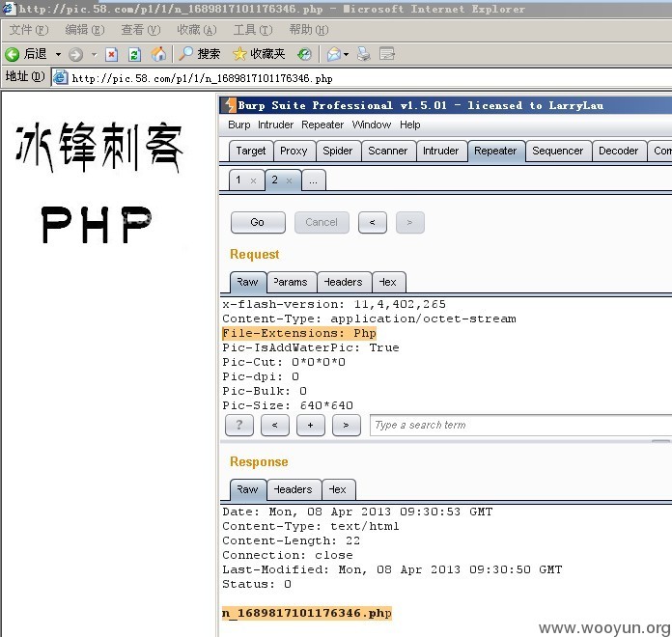Click the previous search match button
672x637 pixels.
click(x=275, y=425)
